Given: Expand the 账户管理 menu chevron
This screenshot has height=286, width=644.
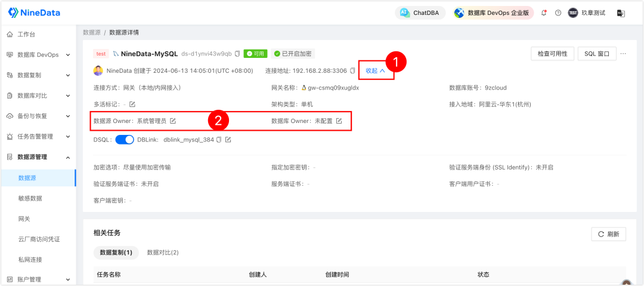Looking at the screenshot, I should tap(68, 280).
